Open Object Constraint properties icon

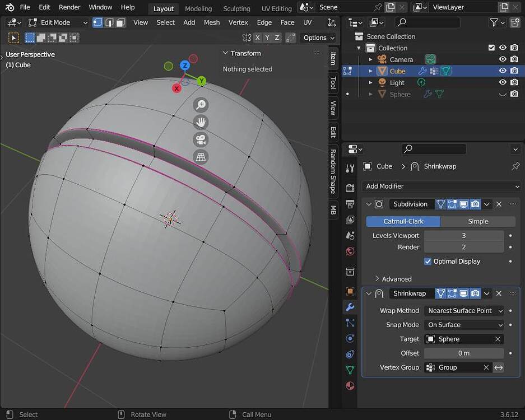(x=350, y=354)
